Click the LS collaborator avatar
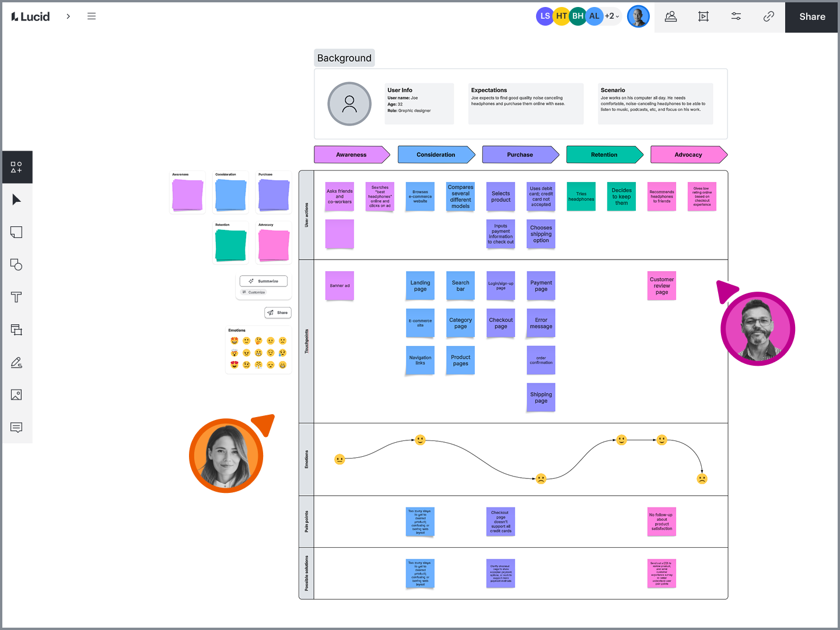This screenshot has height=630, width=840. (x=545, y=16)
